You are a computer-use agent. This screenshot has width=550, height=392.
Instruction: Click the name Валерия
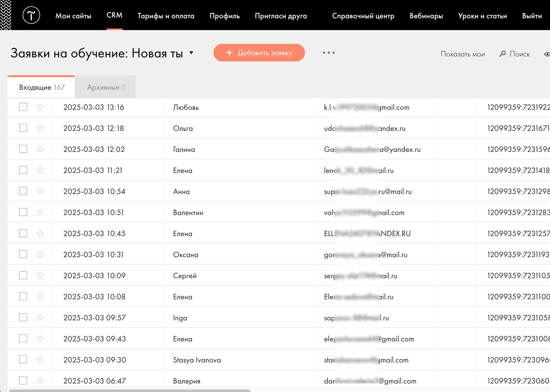187,381
